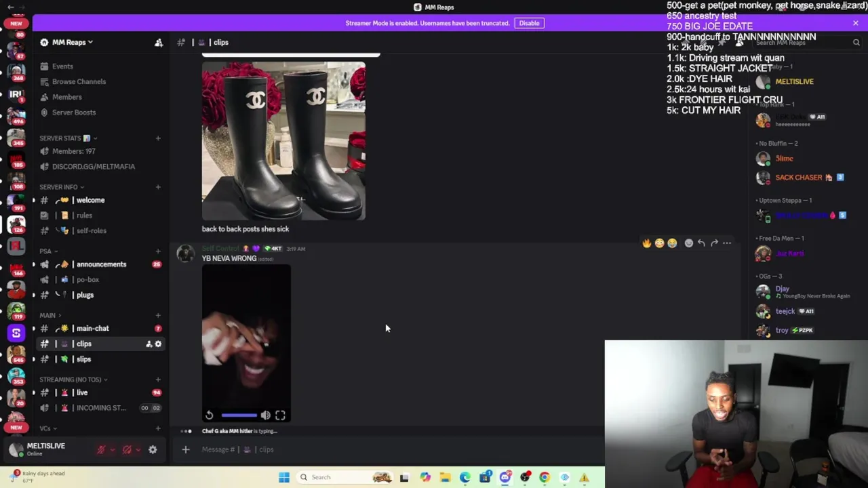Open teejck in the member list
868x488 pixels.
(807, 311)
